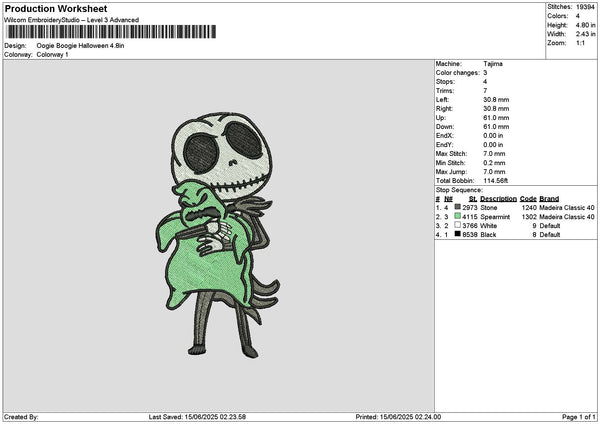Viewport: 600px width, 424px height.
Task: Click the Colorway 1 text
Action: click(x=52, y=54)
